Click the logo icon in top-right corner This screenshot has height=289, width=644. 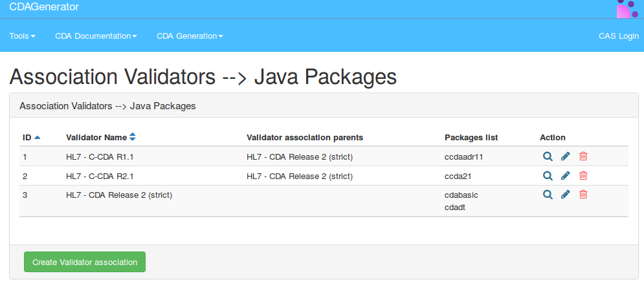coord(627,9)
